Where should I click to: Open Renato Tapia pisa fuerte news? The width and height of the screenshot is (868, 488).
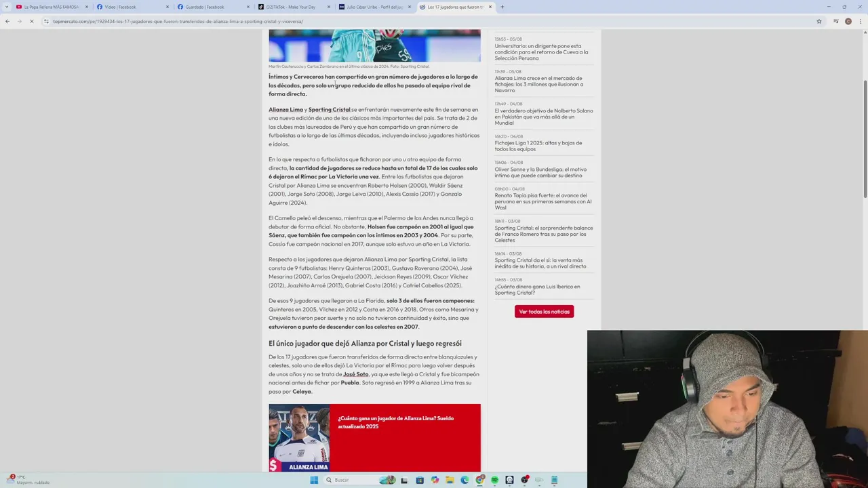pos(543,201)
